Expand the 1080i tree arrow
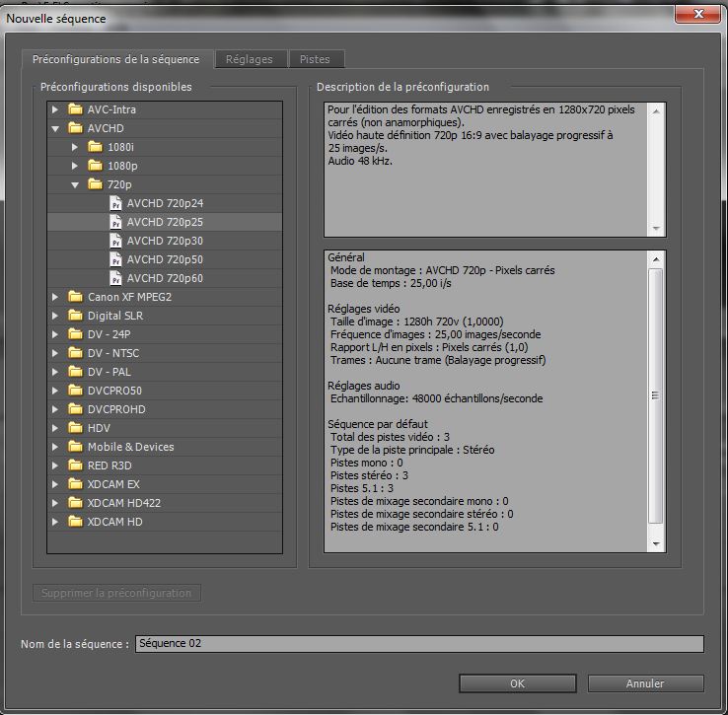The height and width of the screenshot is (715, 728). coord(75,147)
